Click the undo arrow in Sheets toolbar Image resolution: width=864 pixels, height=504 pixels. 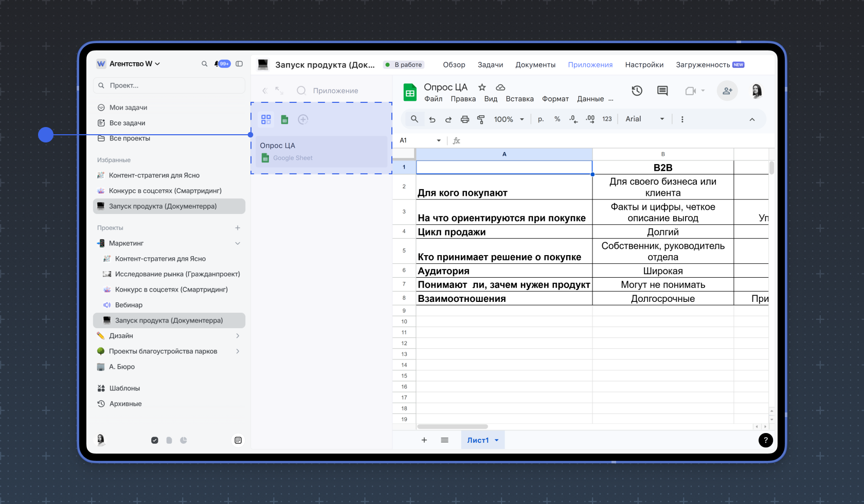point(432,119)
